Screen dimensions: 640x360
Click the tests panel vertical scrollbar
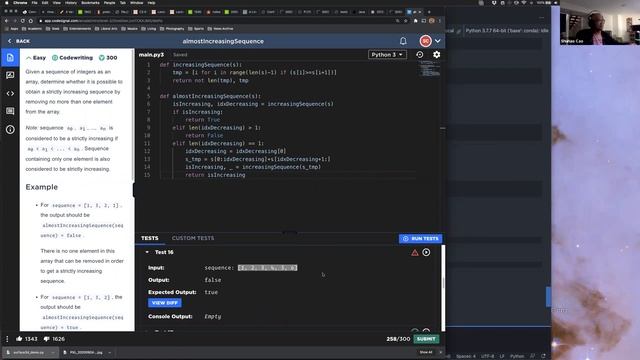(x=443, y=282)
